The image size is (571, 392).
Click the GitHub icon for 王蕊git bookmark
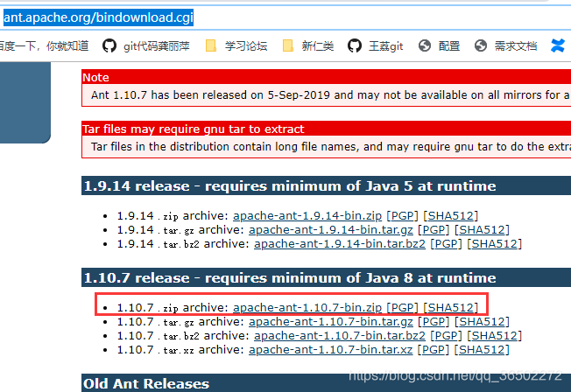click(x=355, y=46)
